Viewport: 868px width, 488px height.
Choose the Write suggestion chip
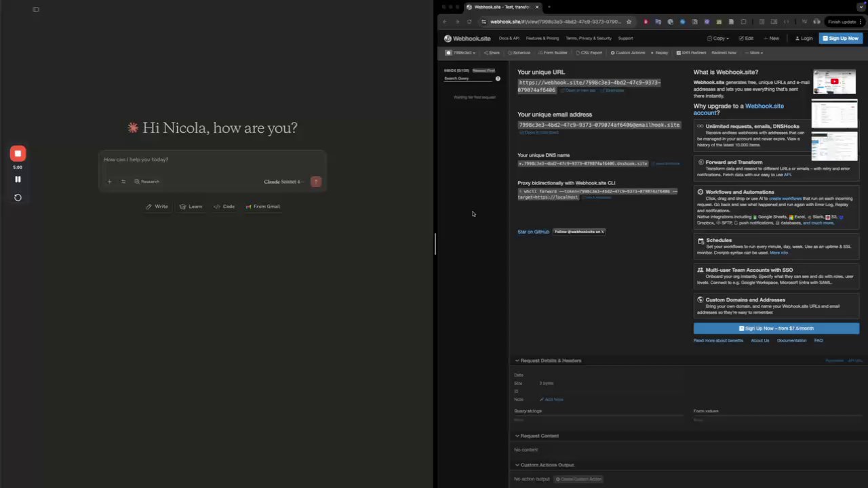[157, 207]
